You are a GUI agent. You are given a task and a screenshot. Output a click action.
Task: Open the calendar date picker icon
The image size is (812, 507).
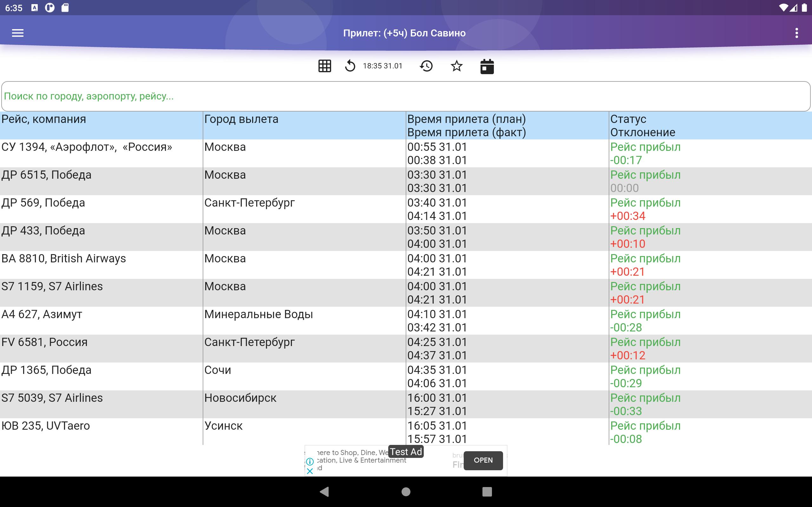coord(487,67)
